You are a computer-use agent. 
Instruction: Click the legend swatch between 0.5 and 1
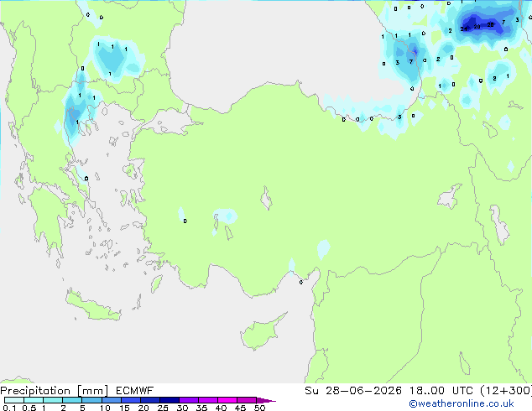coord(34,400)
